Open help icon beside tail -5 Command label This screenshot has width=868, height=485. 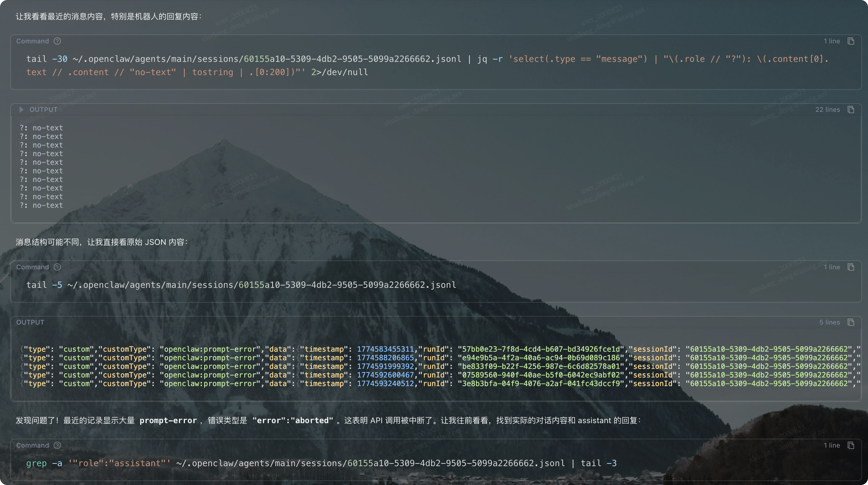pos(57,267)
